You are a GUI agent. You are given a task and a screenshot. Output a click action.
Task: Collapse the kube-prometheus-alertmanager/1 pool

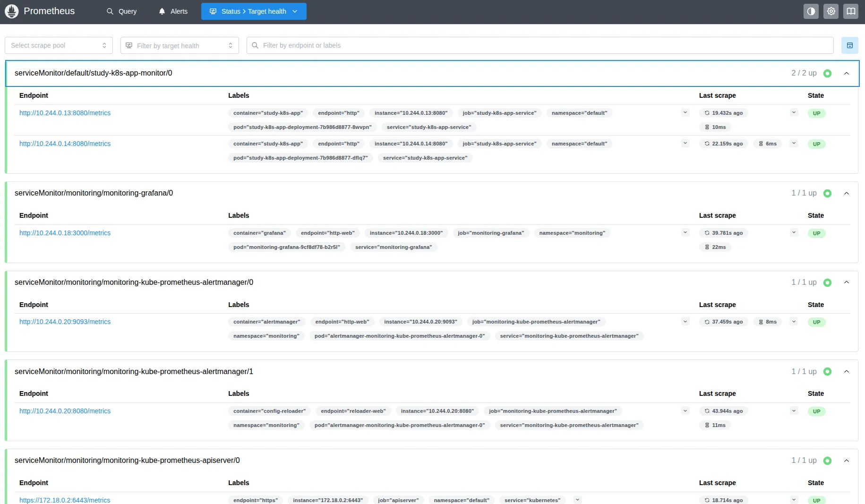point(847,372)
